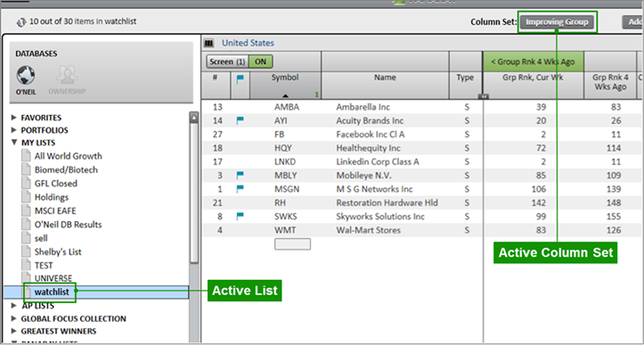Open the O'Neil DB Results list

[x=69, y=224]
